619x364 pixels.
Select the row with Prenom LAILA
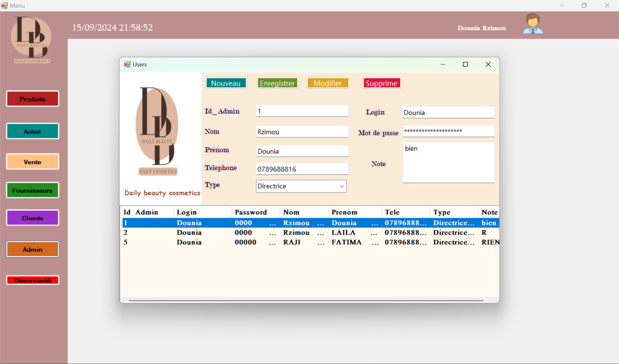[x=343, y=233]
